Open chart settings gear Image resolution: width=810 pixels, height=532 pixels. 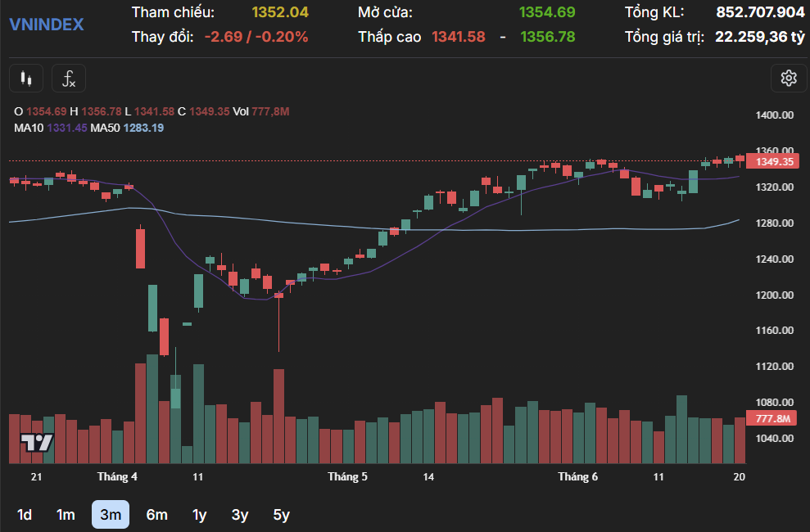[789, 79]
